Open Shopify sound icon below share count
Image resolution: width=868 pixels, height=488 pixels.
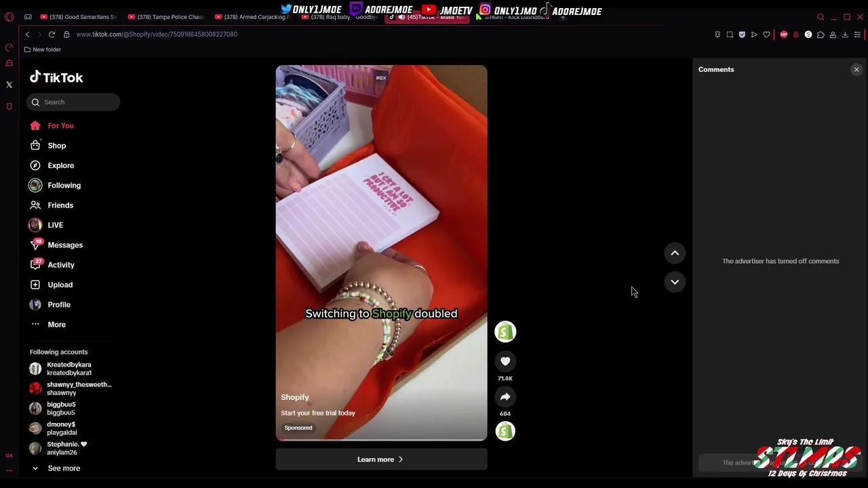(x=505, y=431)
